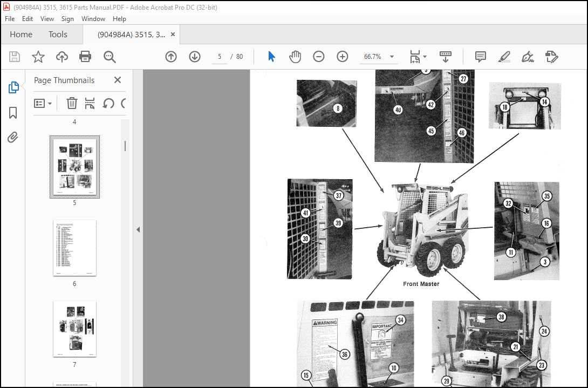The width and height of the screenshot is (588, 388).
Task: Zoom out with the minus button
Action: (x=319, y=57)
